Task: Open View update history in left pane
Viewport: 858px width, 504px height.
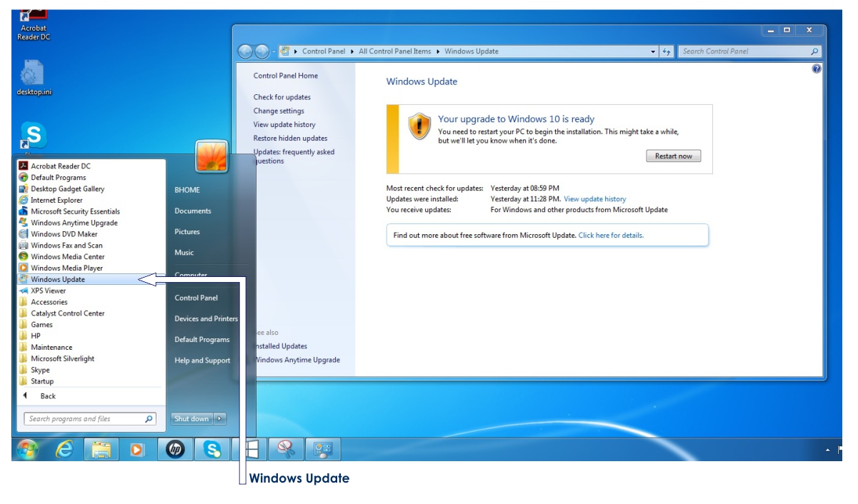Action: click(x=284, y=124)
